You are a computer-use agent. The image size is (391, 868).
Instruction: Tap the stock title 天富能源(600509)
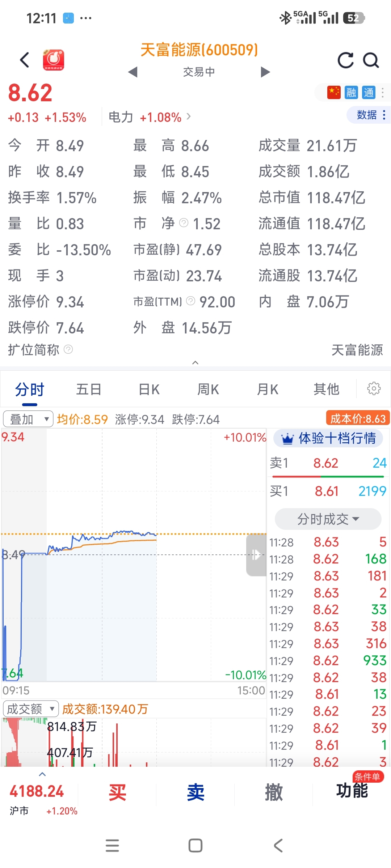click(x=199, y=50)
